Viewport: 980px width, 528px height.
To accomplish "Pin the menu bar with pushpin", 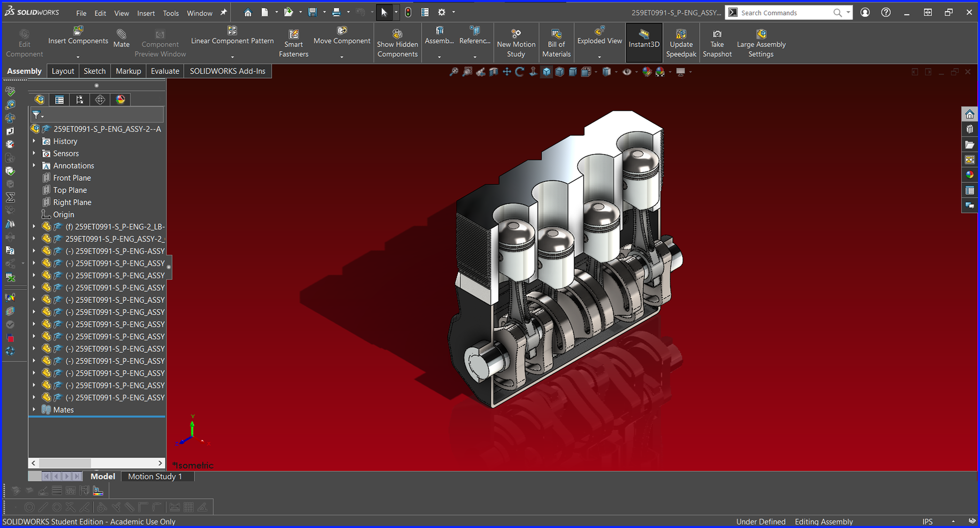I will [x=224, y=12].
